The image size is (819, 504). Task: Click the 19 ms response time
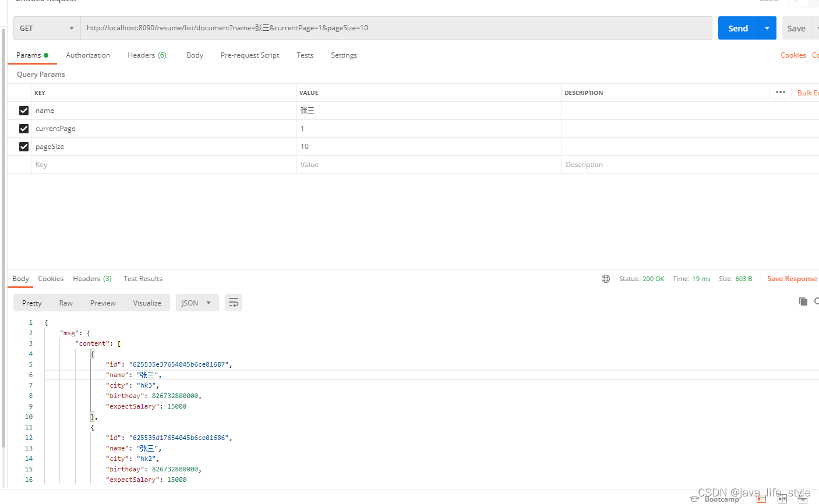point(701,279)
